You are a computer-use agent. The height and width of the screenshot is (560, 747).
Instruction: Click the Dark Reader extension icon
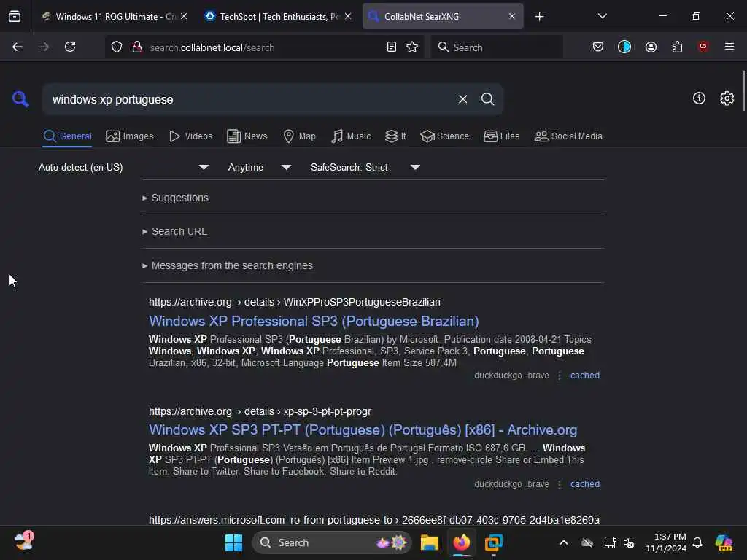tap(624, 47)
